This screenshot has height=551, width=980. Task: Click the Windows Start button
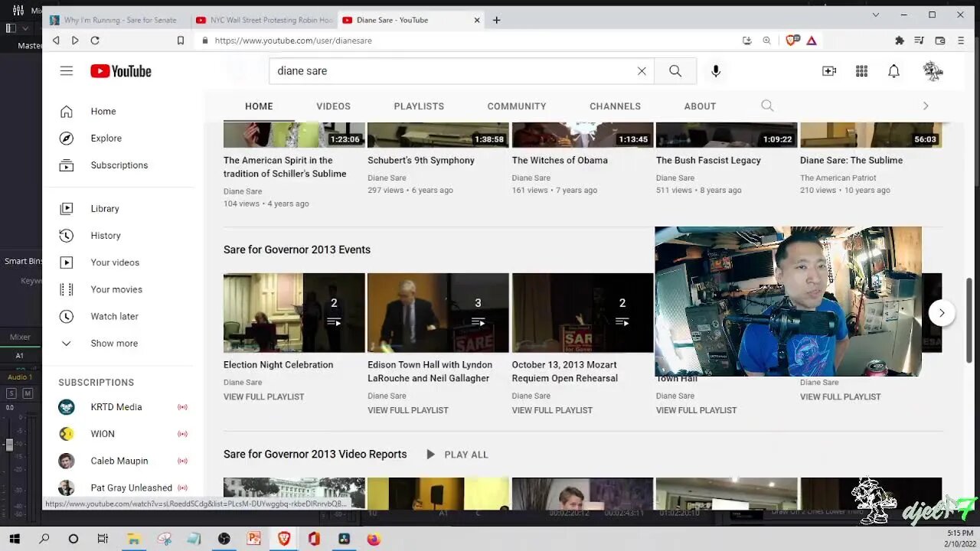click(15, 539)
